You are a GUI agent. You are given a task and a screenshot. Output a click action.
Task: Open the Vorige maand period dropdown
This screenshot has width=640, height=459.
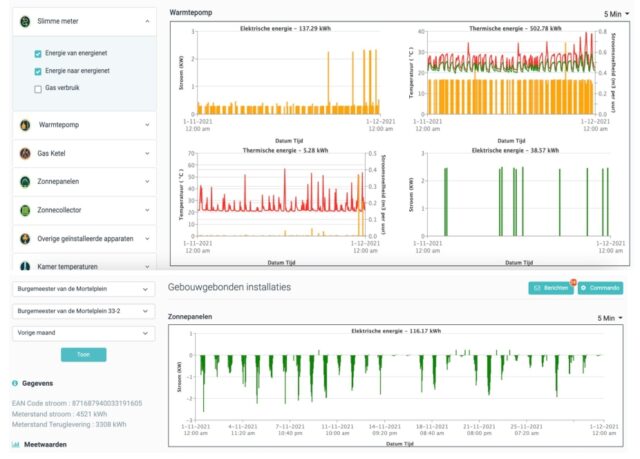point(82,331)
